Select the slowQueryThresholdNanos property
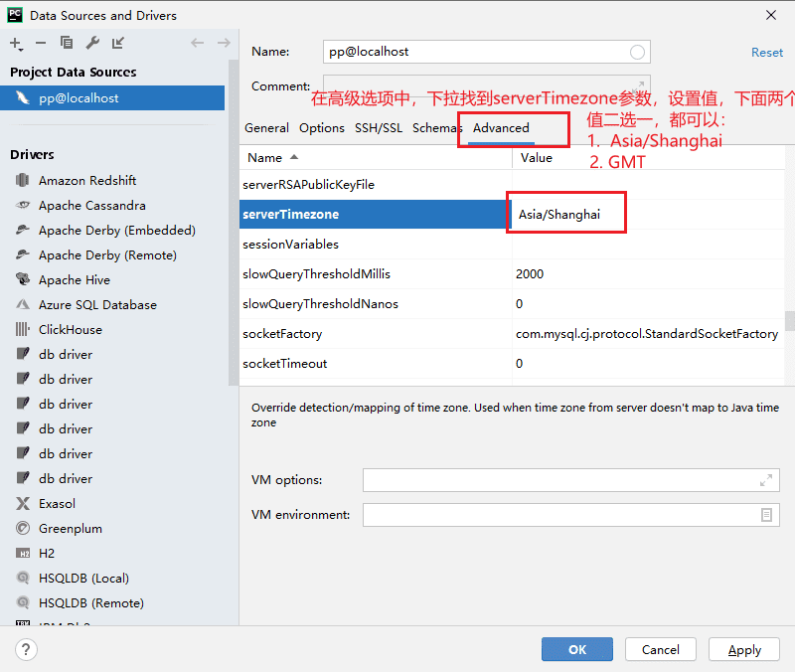Screen dimensions: 795x672 376,304
